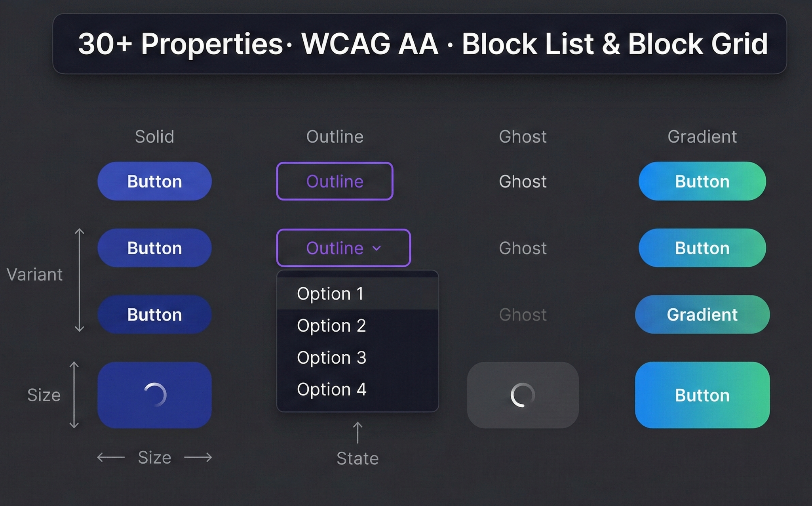Pick Option 3 from the open menu

[331, 358]
